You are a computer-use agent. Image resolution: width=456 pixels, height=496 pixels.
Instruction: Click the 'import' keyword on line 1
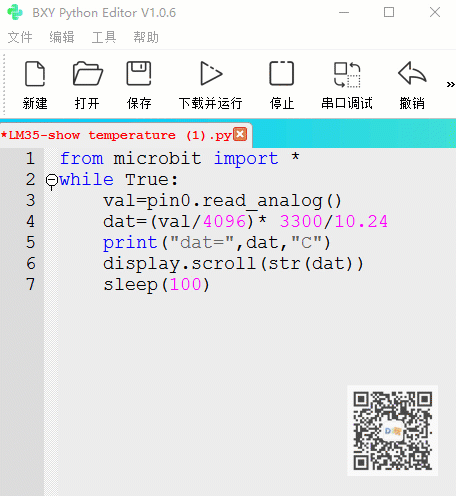coord(246,158)
